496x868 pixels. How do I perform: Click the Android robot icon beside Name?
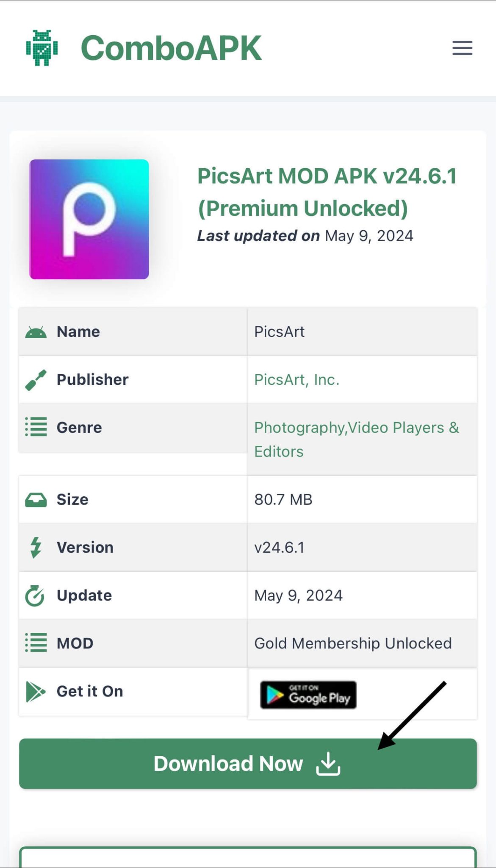click(x=36, y=331)
